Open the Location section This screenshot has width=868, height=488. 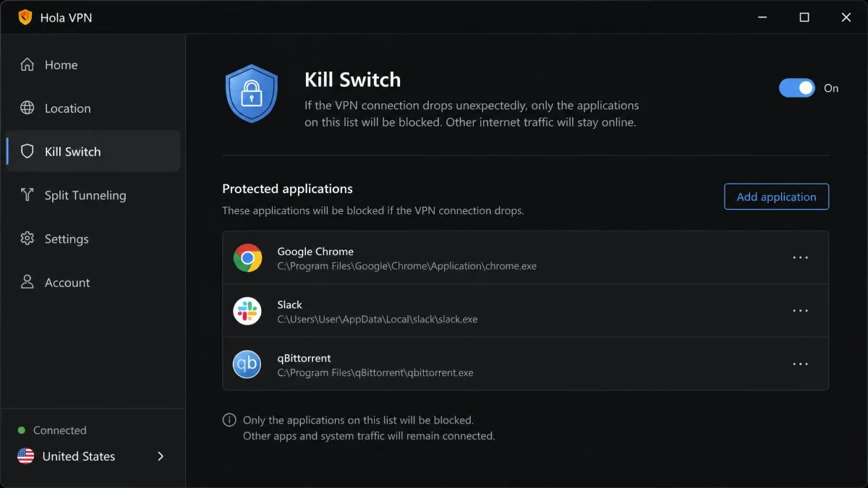[93, 108]
